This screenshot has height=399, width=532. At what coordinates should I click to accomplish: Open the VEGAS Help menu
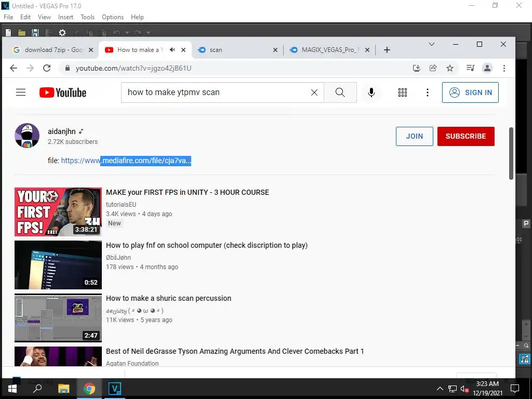coord(137,17)
